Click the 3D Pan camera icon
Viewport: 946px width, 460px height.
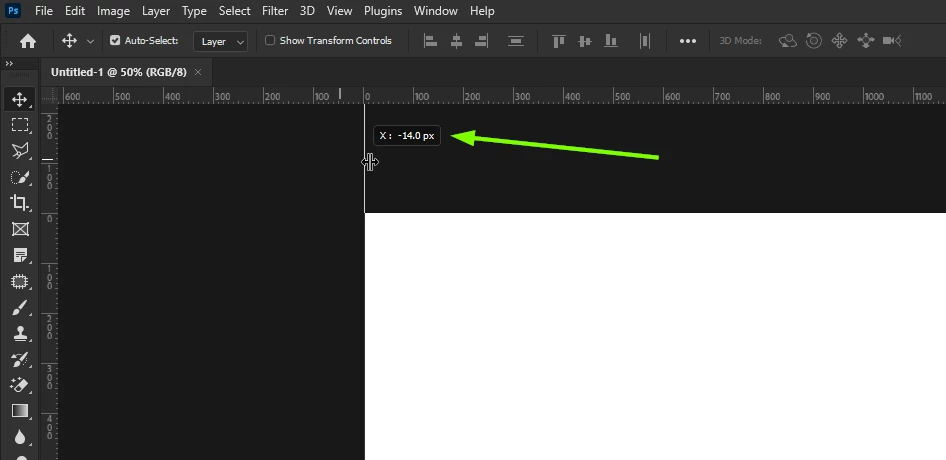click(x=839, y=41)
